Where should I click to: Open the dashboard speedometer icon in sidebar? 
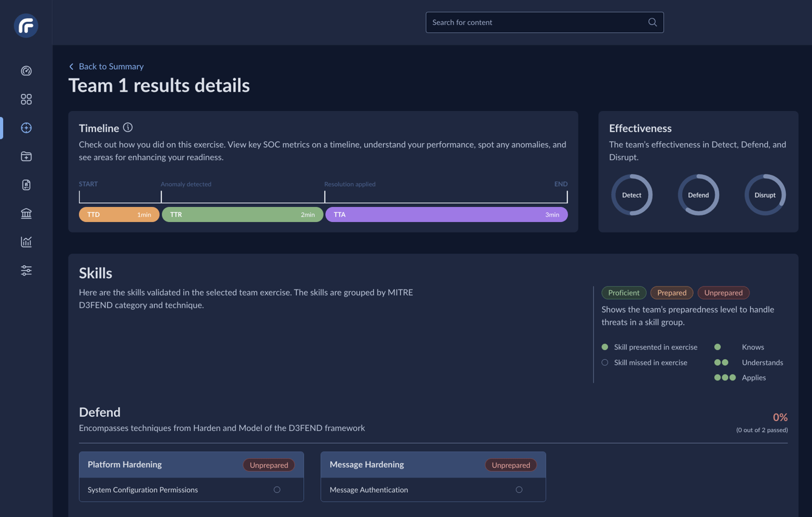pos(25,70)
